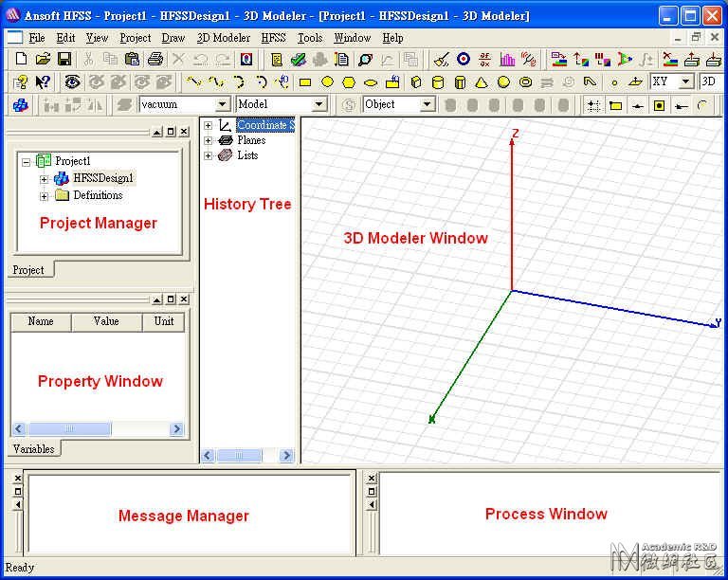Select the Draw Ellipse tool
This screenshot has height=580, width=728.
coord(371,83)
